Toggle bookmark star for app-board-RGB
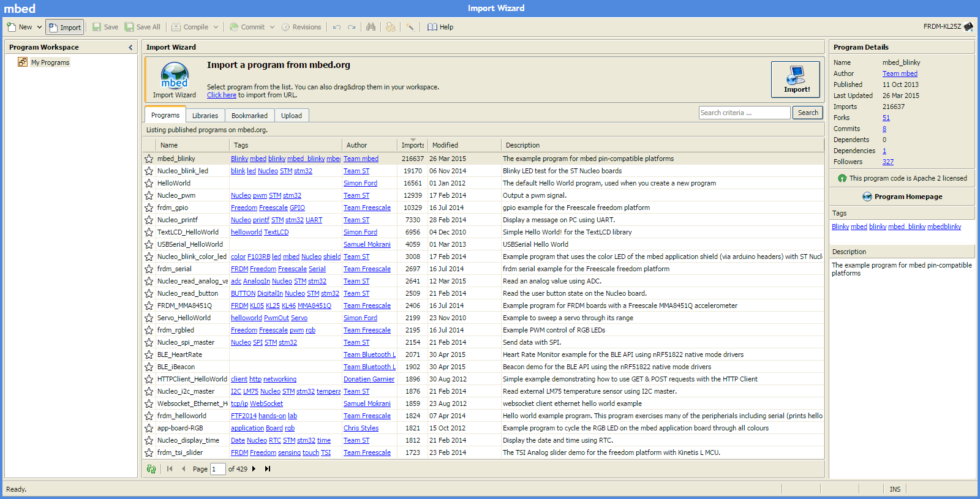980x499 pixels. [x=149, y=428]
